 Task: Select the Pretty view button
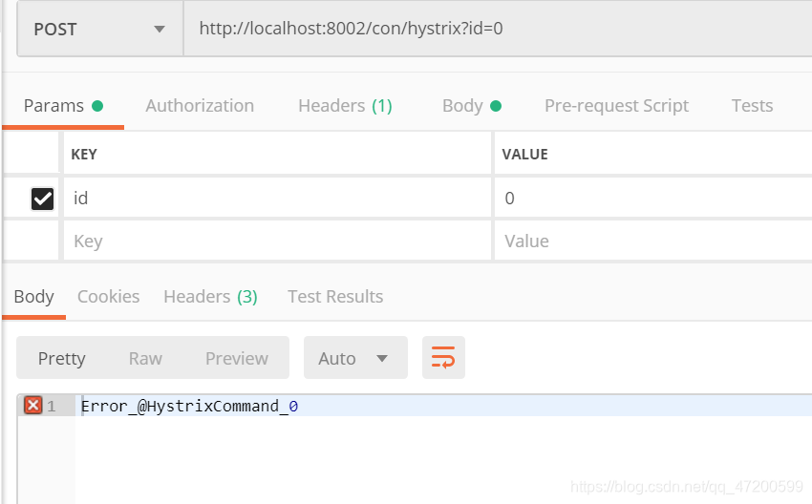62,358
